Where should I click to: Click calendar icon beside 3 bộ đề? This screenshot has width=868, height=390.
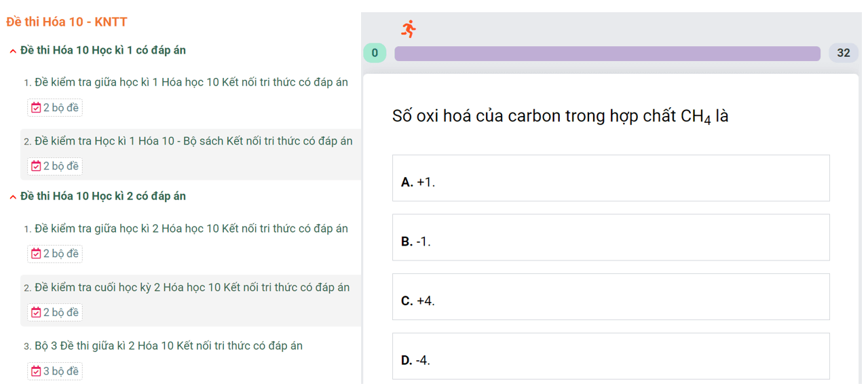(x=36, y=371)
